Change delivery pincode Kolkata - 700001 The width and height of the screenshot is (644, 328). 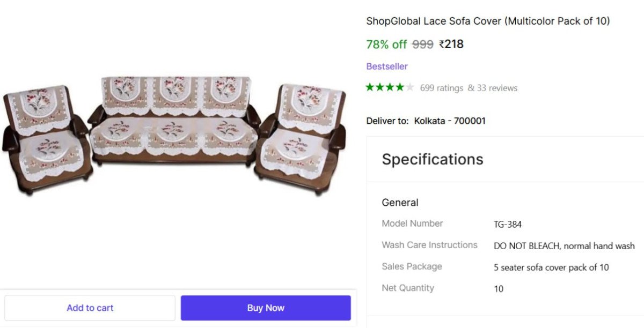pyautogui.click(x=450, y=121)
